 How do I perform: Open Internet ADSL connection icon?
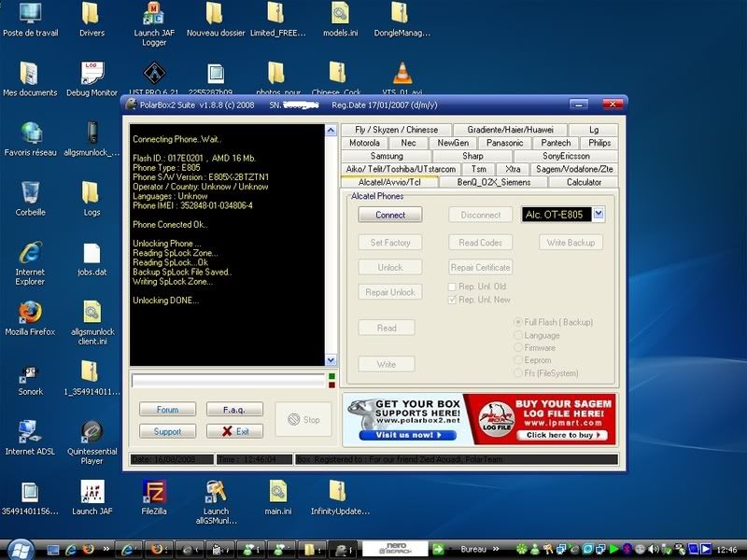pyautogui.click(x=30, y=438)
